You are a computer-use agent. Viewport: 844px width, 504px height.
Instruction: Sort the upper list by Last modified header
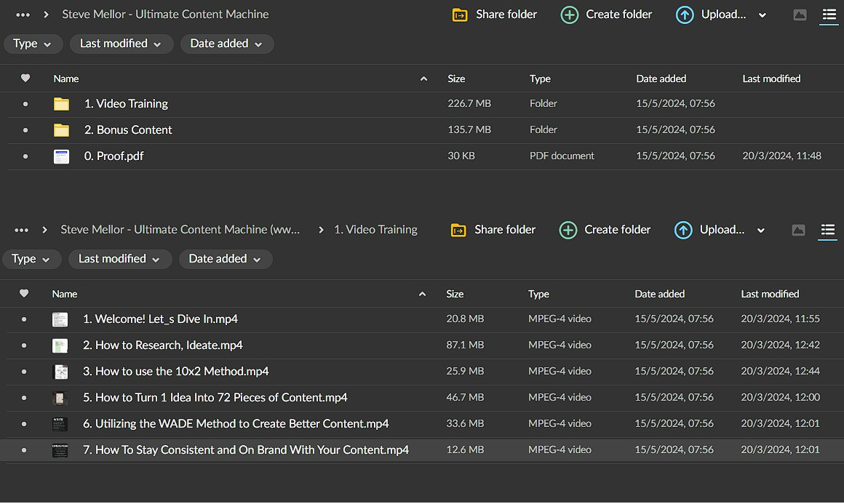(771, 79)
